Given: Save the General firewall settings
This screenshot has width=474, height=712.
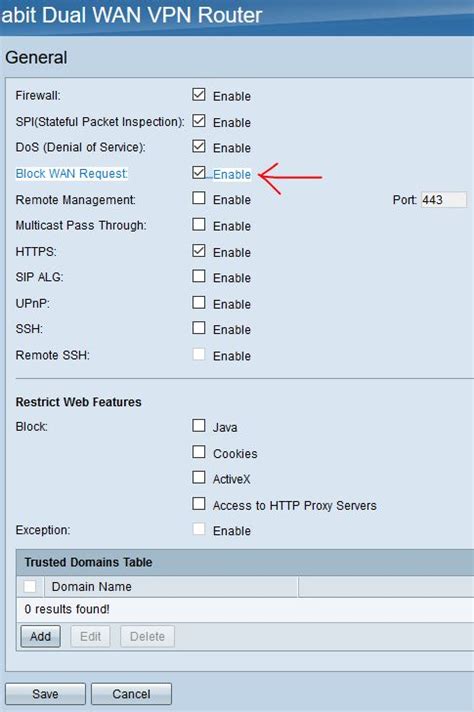Looking at the screenshot, I should pos(45,694).
